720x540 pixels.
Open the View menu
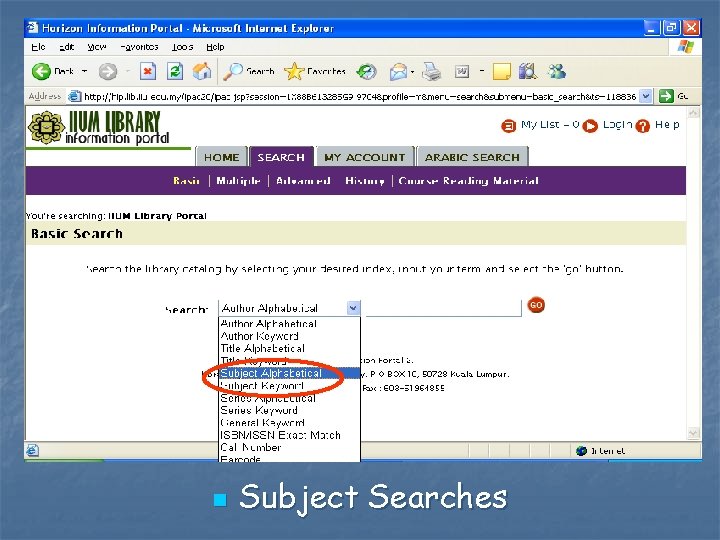click(x=96, y=47)
